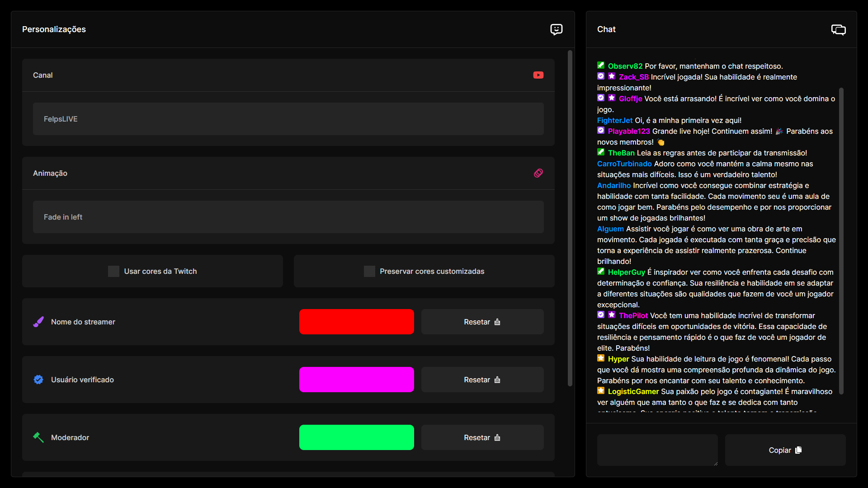Click the text area beside Copiar
This screenshot has height=488, width=868.
point(657,450)
